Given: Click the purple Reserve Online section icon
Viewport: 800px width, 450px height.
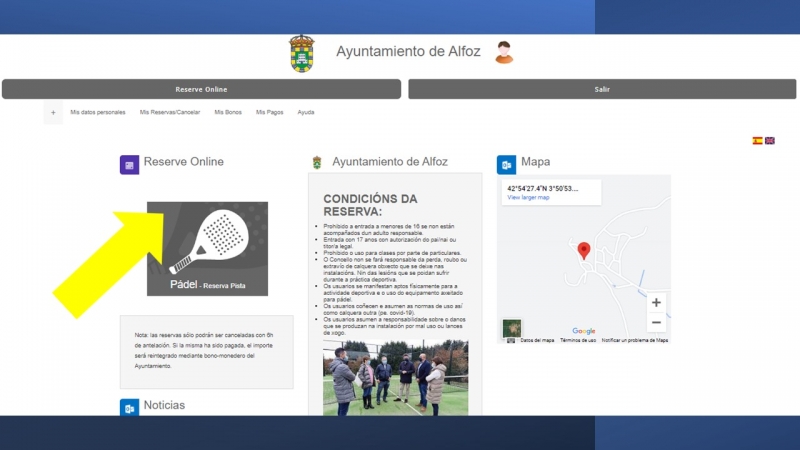Looking at the screenshot, I should (129, 165).
